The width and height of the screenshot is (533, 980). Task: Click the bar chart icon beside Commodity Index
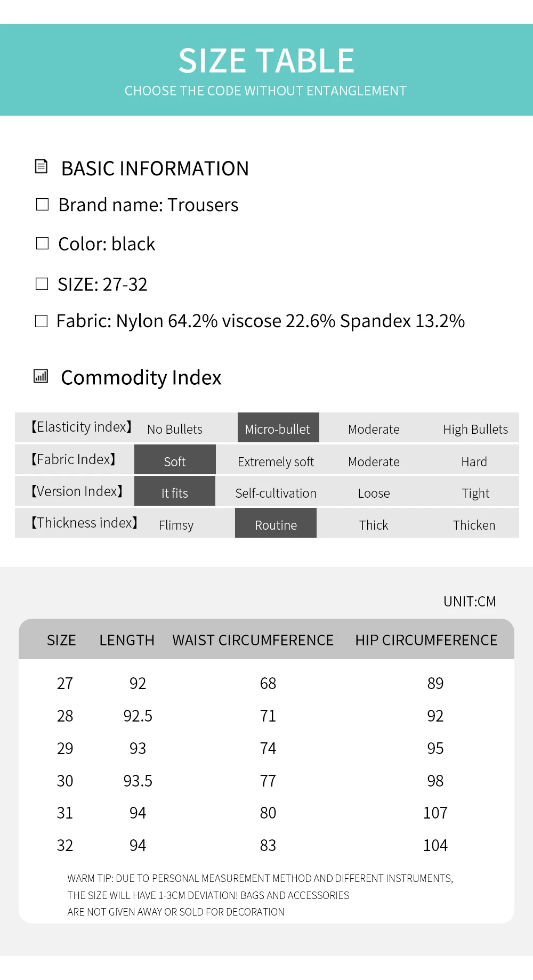click(41, 376)
